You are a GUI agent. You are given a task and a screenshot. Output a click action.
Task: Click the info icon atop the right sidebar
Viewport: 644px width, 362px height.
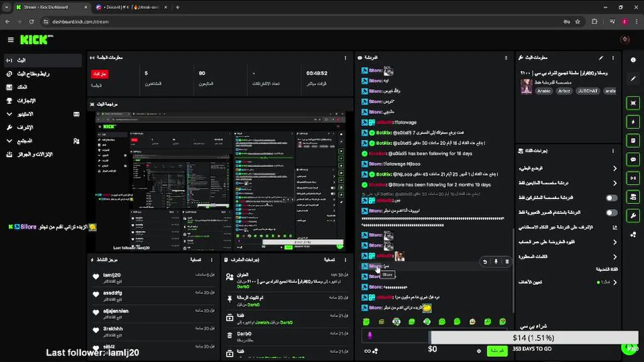click(633, 60)
